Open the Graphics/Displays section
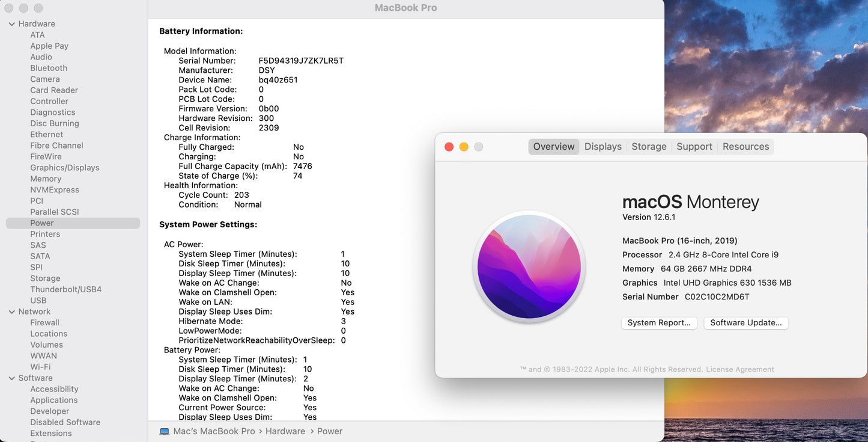This screenshot has height=442, width=868. 65,167
